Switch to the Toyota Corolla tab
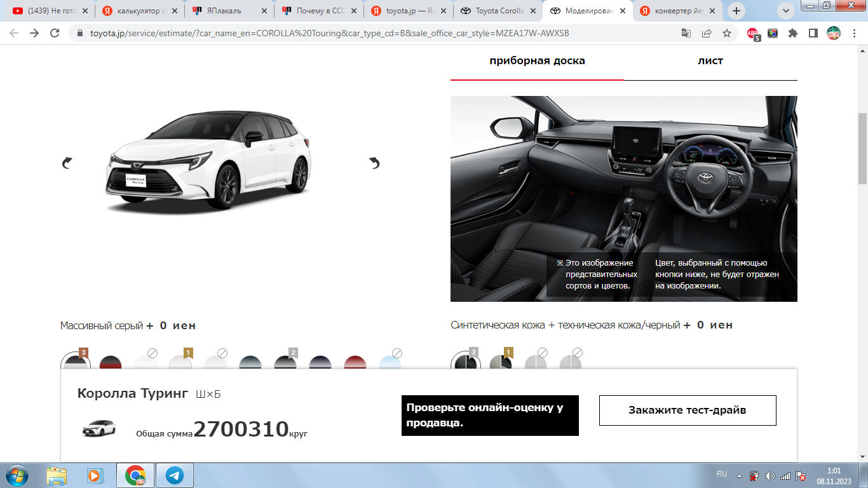This screenshot has width=868, height=488. [x=499, y=11]
